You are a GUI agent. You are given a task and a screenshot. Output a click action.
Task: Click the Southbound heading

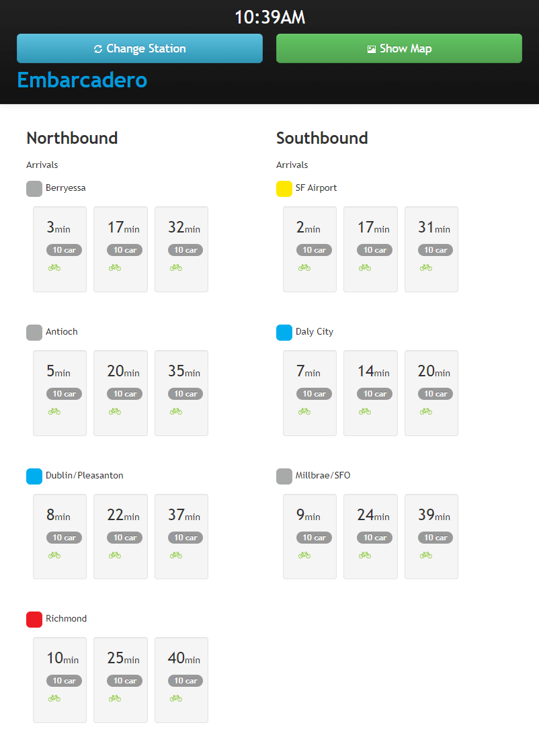pos(322,138)
